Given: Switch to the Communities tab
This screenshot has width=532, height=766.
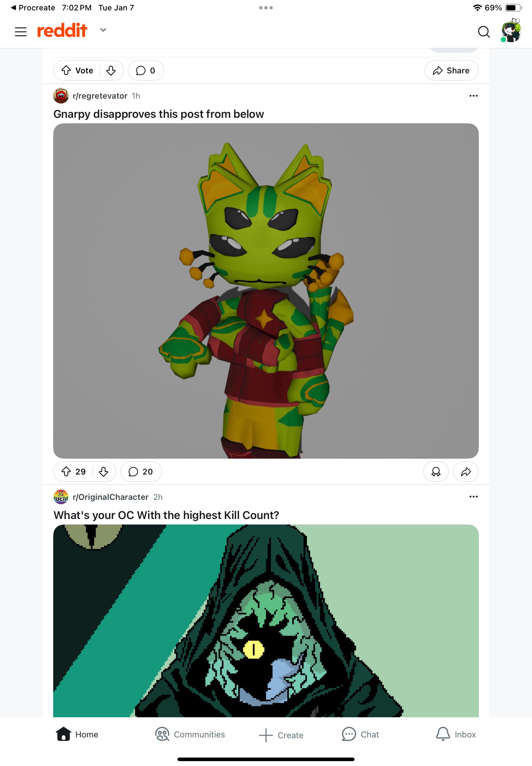Looking at the screenshot, I should pos(190,734).
